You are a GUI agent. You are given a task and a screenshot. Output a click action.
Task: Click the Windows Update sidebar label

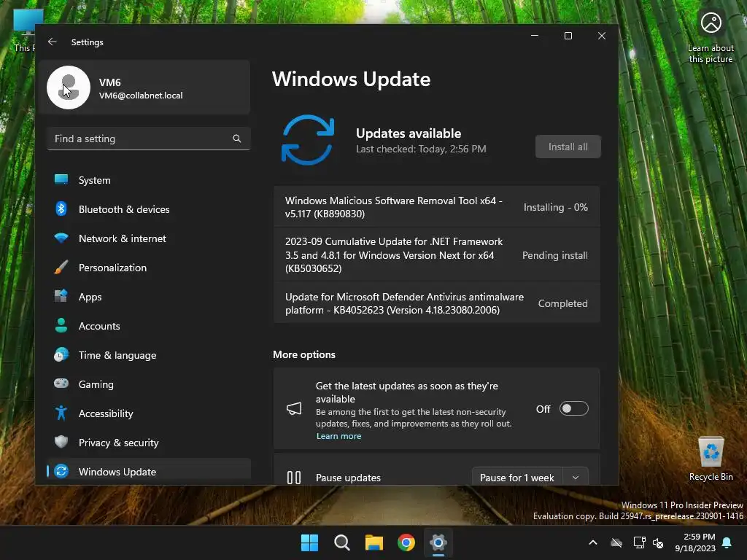click(x=117, y=472)
